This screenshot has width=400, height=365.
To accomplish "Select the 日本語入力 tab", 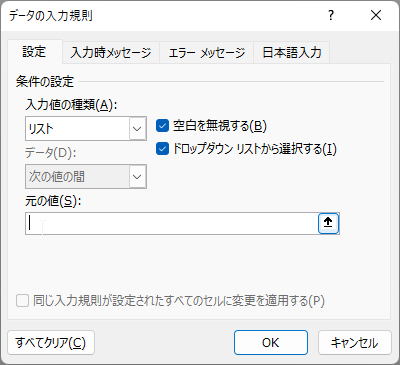I will pyautogui.click(x=292, y=53).
